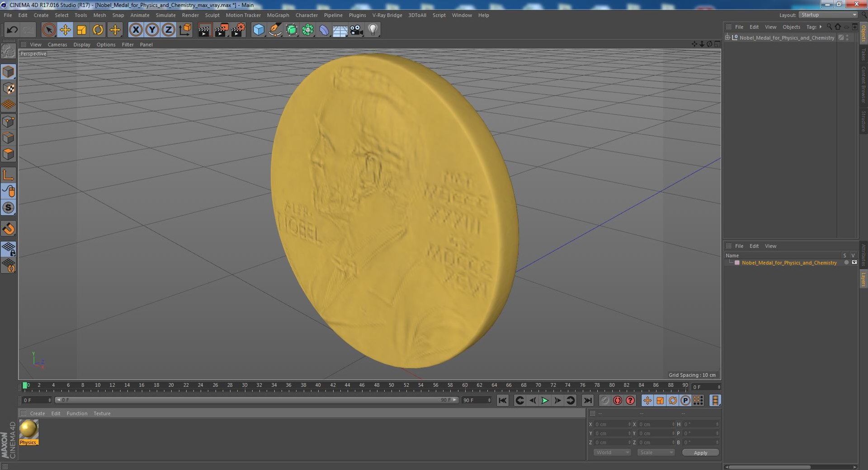Click the orange magnet snap icon in the left toolbar
868x470 pixels.
pyautogui.click(x=9, y=229)
